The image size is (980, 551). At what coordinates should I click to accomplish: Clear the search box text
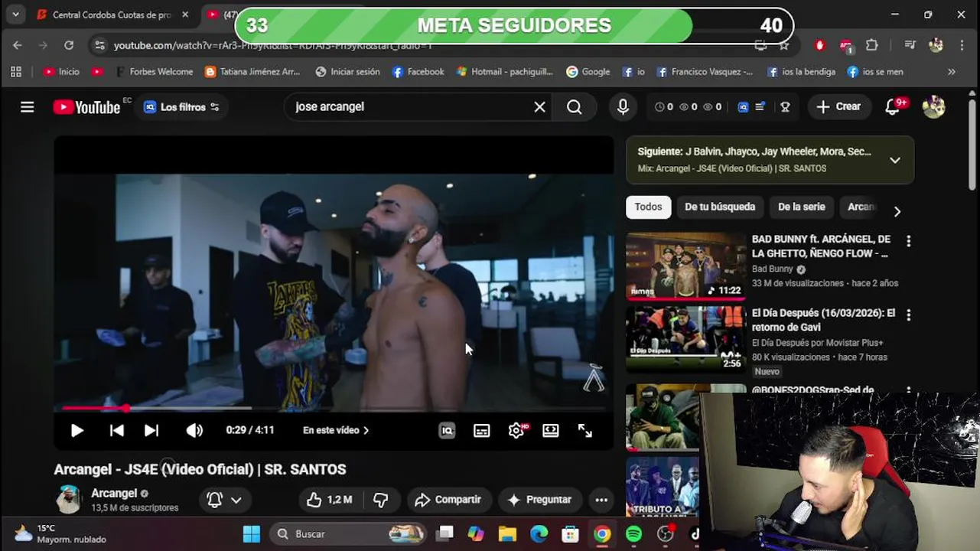pos(539,107)
